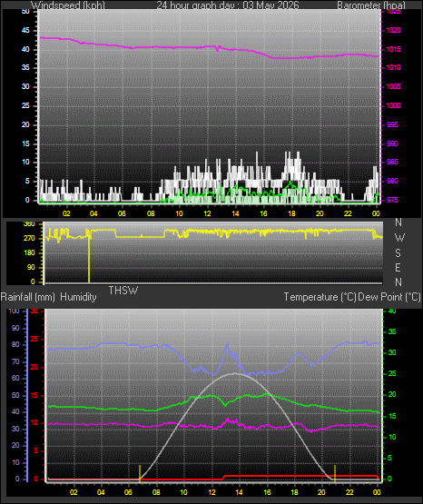This screenshot has height=504, width=423.
Task: Click the THSW label
Action: pyautogui.click(x=123, y=291)
